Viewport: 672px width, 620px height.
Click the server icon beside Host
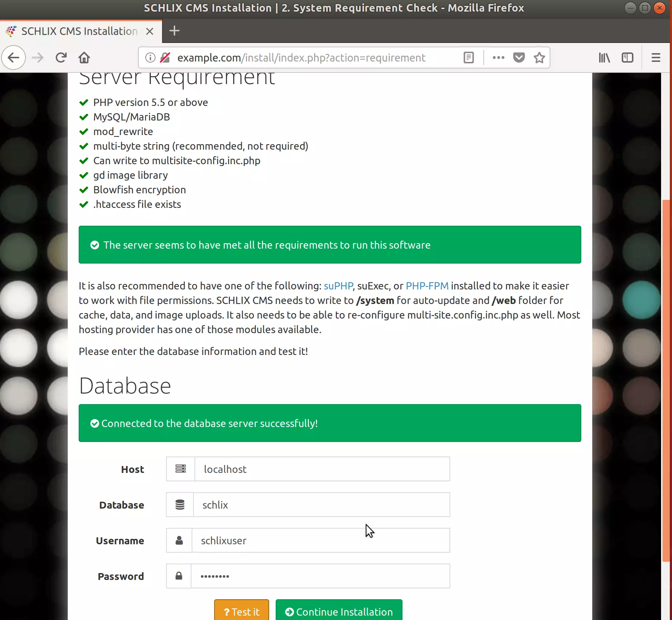click(x=181, y=469)
